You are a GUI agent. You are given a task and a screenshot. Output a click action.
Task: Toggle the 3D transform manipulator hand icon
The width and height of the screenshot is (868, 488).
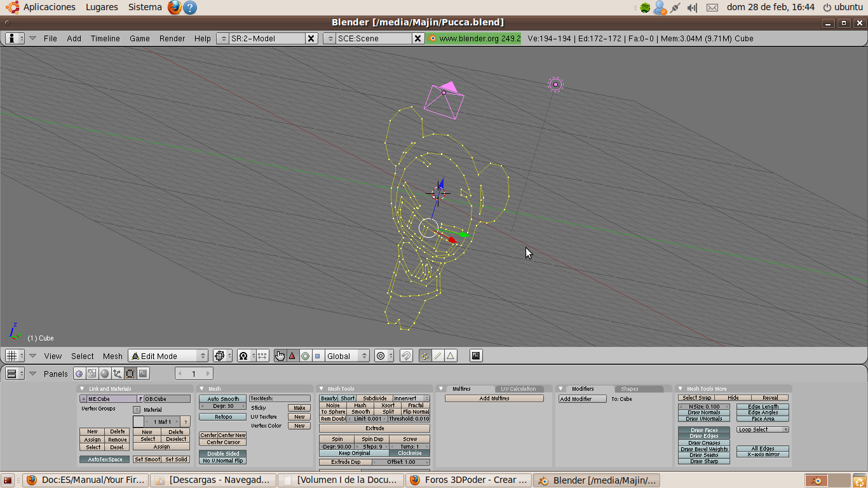click(x=280, y=356)
